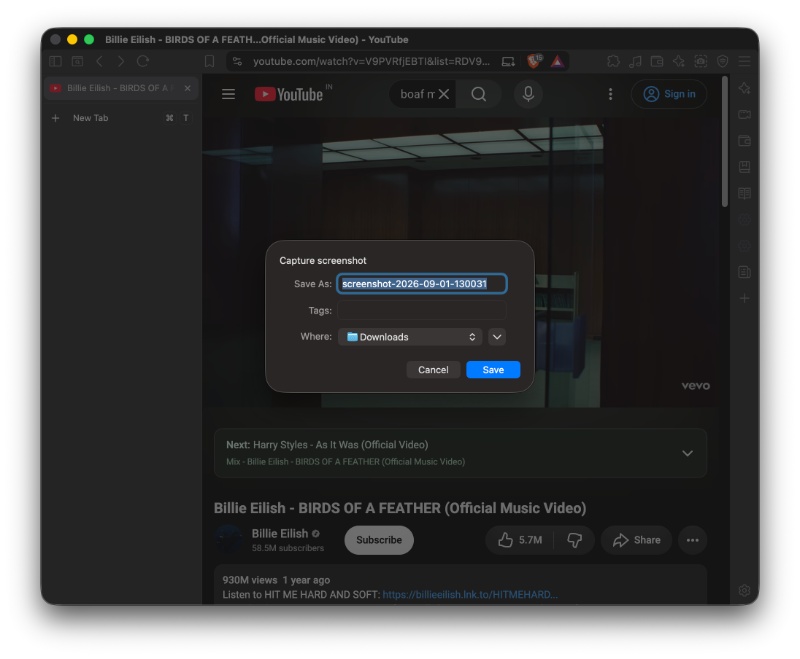The height and width of the screenshot is (659, 800).
Task: Click the YouTube search magnifier button
Action: click(x=479, y=94)
